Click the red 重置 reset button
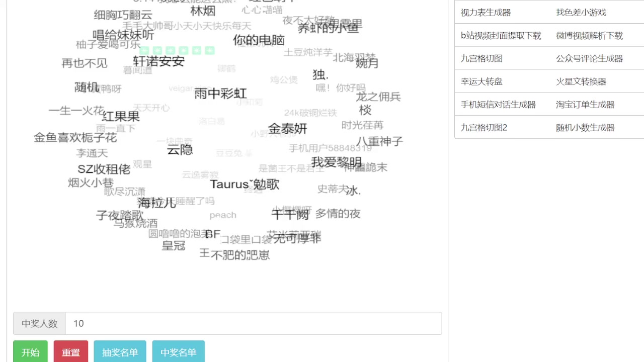Image resolution: width=644 pixels, height=362 pixels. [70, 352]
